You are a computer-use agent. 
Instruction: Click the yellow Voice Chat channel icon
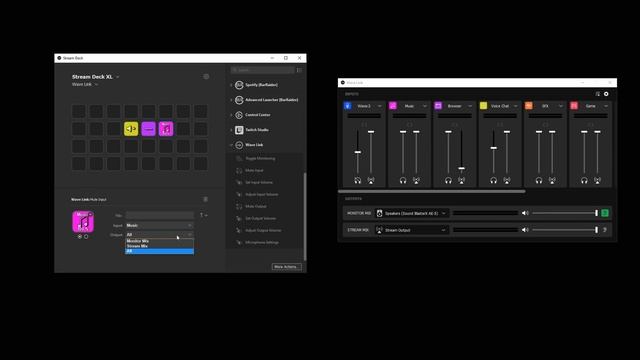(483, 106)
